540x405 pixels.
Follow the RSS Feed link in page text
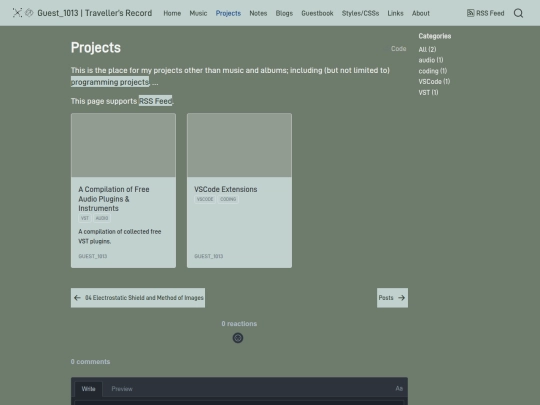(155, 101)
